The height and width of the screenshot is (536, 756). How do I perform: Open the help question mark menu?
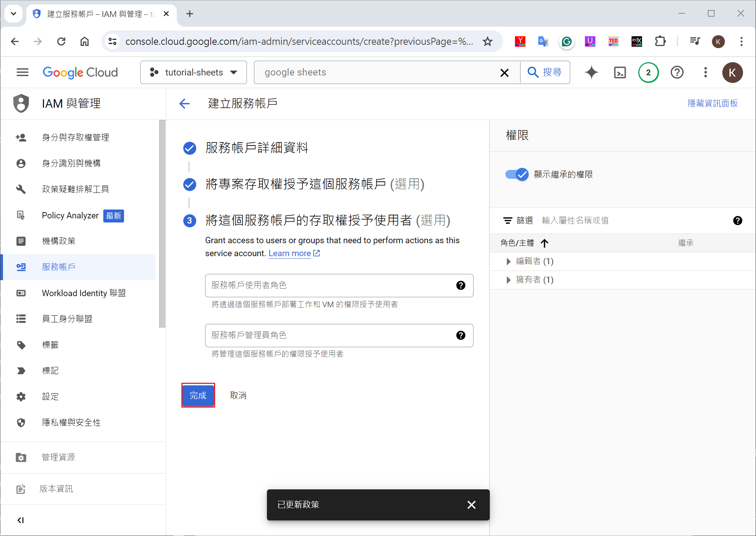pyautogui.click(x=677, y=73)
